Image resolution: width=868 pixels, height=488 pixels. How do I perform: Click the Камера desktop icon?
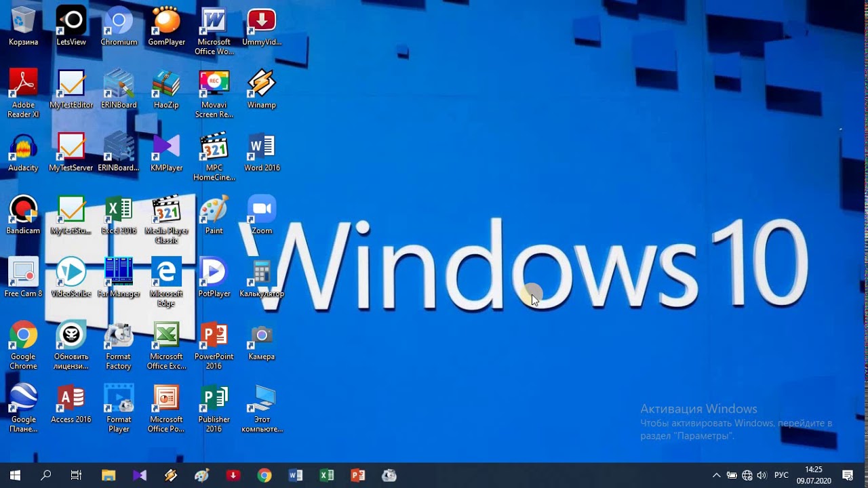(262, 341)
